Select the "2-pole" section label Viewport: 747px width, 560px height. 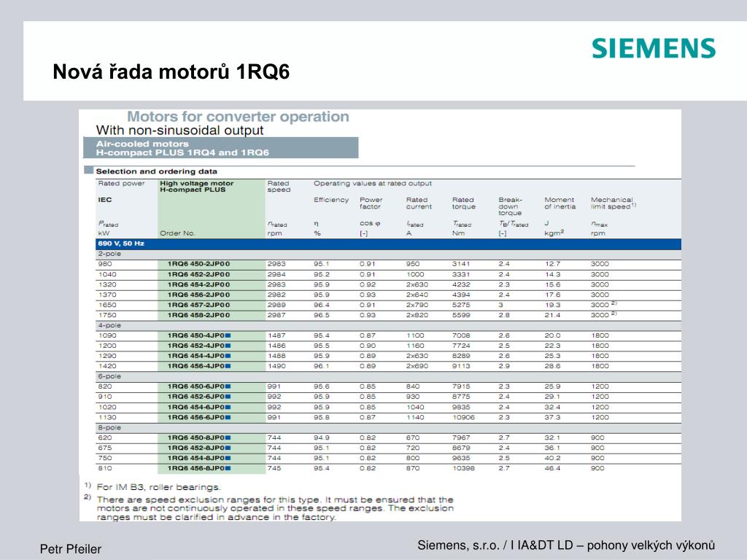click(x=109, y=254)
